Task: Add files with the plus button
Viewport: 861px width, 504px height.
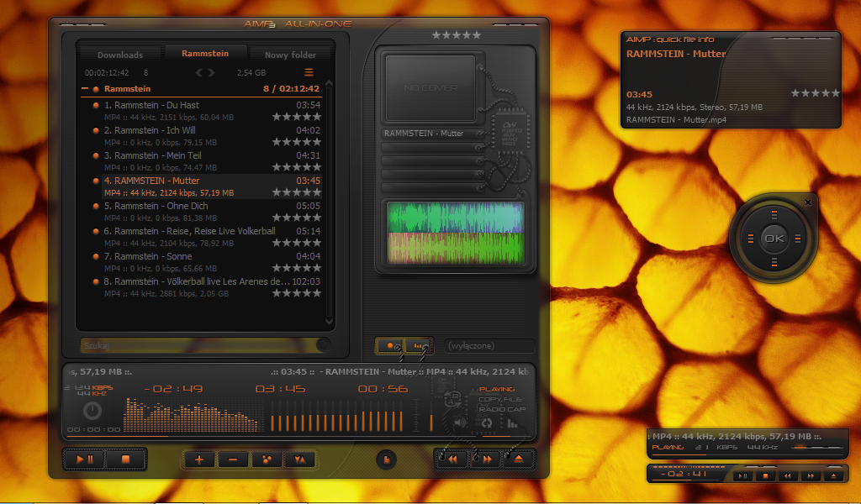Action: click(199, 459)
